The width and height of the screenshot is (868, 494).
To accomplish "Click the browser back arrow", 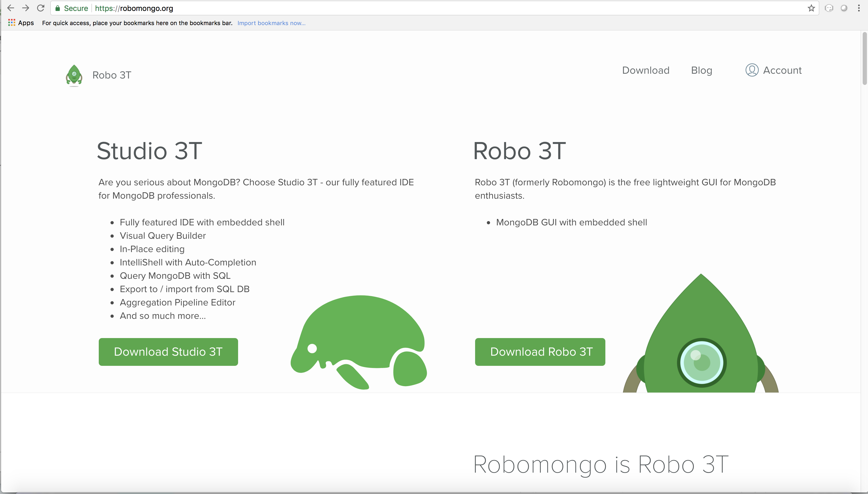I will coord(10,8).
